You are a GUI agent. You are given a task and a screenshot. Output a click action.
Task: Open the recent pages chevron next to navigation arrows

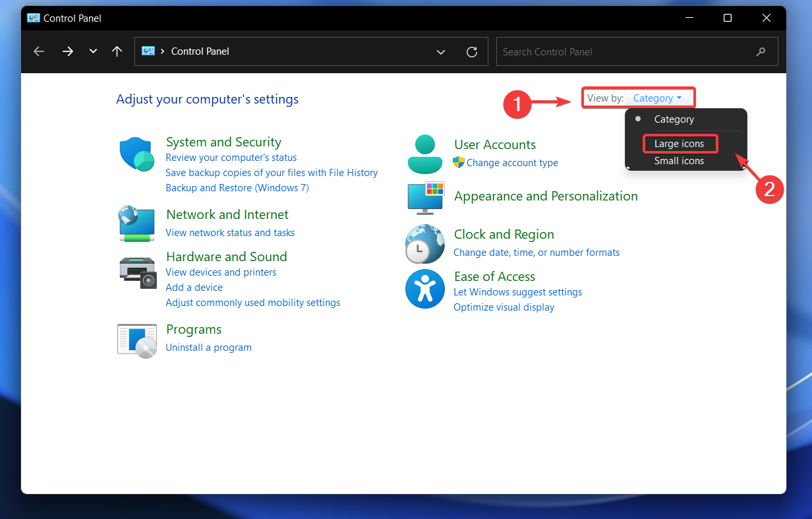92,51
